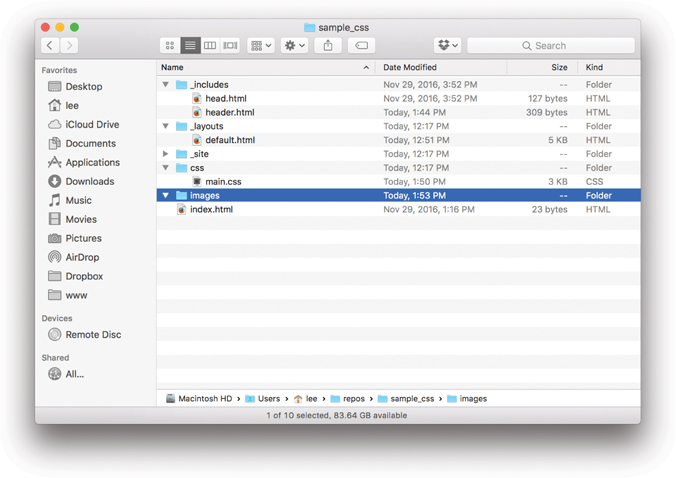Click the Back navigation arrow

point(50,46)
